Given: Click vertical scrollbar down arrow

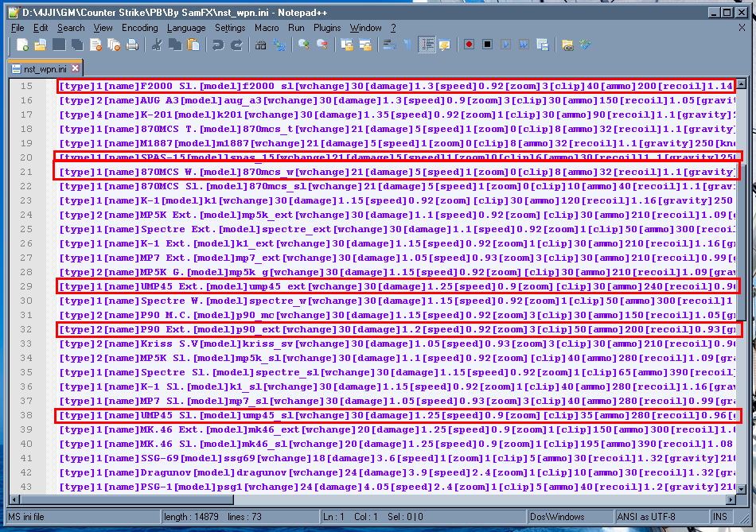Looking at the screenshot, I should tap(741, 488).
